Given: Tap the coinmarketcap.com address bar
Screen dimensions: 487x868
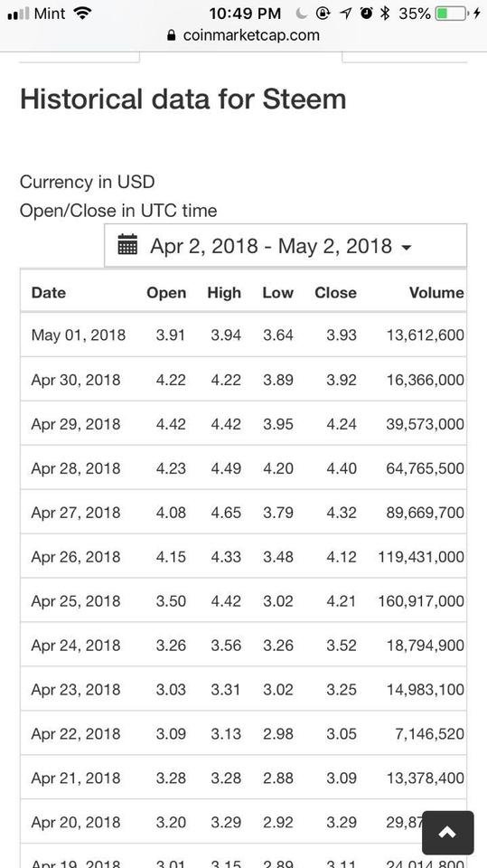Looking at the screenshot, I should click(x=244, y=35).
